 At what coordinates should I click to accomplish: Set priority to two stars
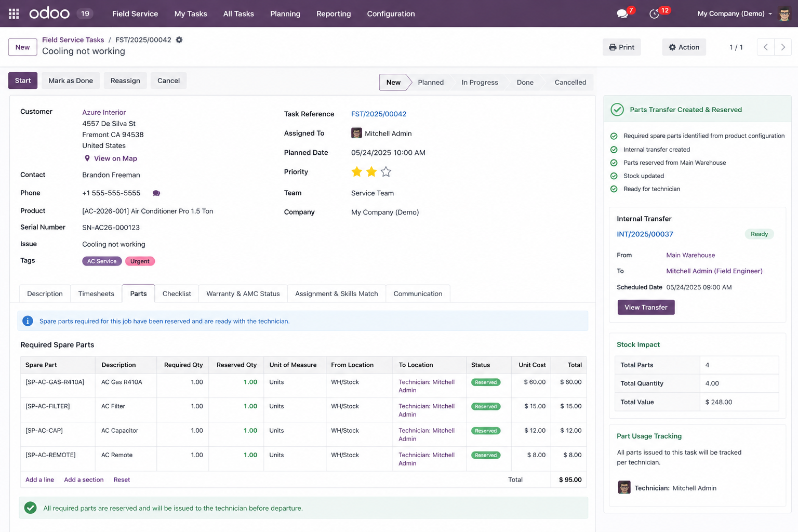coord(371,172)
